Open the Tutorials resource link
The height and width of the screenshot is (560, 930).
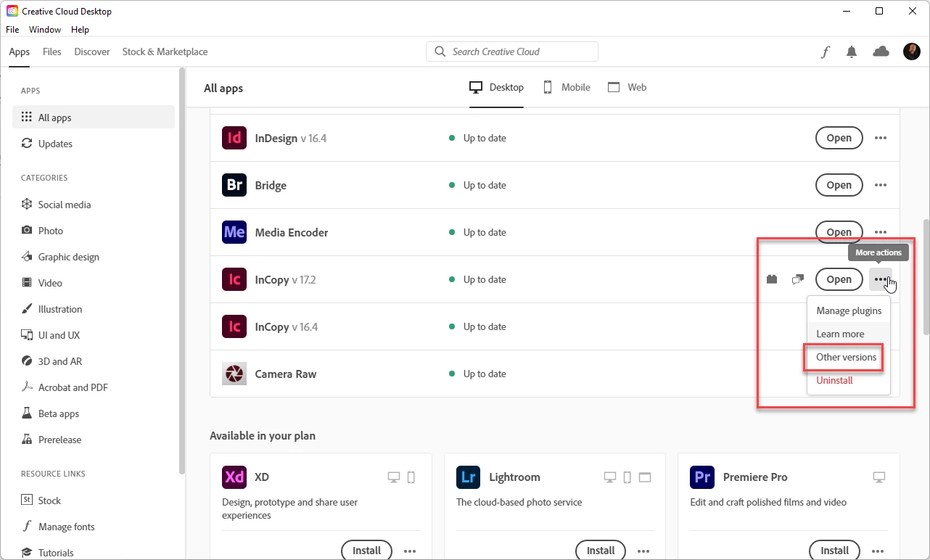[x=94, y=553]
